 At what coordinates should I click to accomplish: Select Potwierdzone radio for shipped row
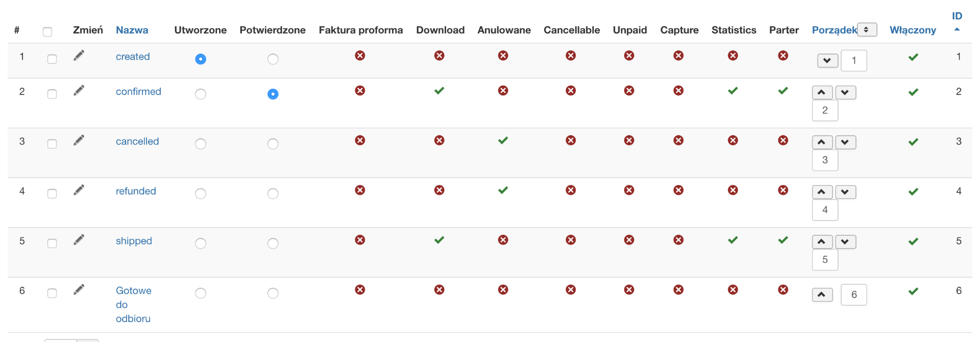(x=273, y=243)
